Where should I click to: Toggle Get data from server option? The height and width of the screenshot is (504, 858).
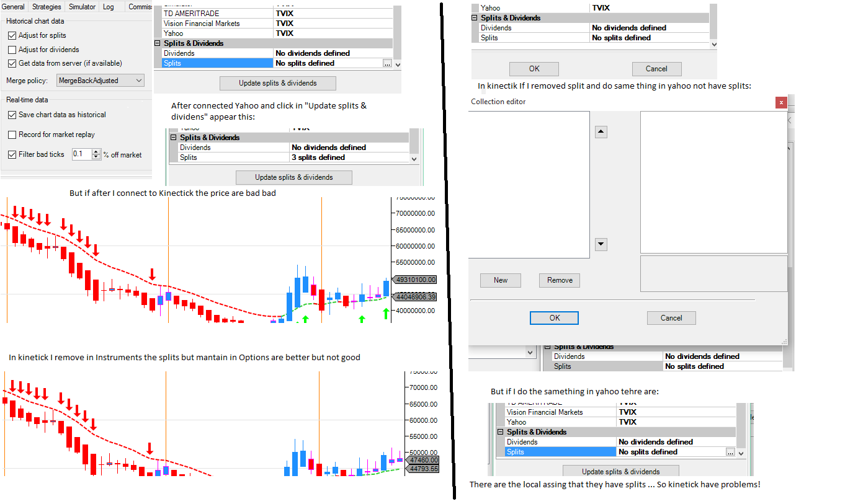[12, 63]
